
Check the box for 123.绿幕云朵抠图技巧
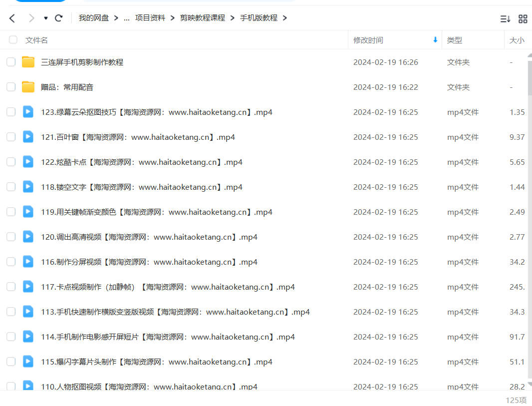click(11, 112)
